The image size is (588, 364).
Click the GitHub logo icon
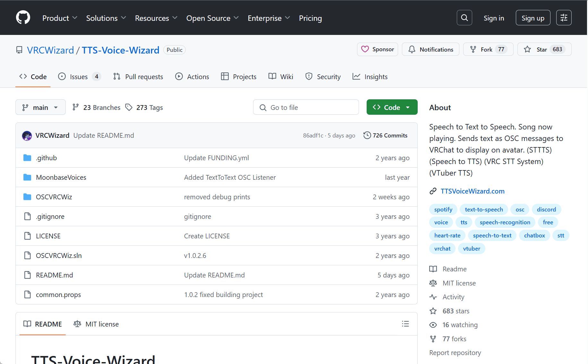pos(23,18)
